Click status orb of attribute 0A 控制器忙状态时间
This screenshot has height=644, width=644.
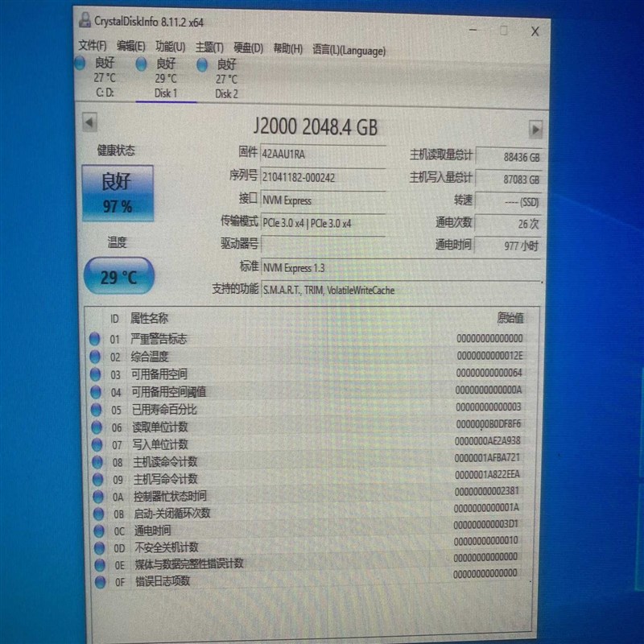[x=98, y=496]
